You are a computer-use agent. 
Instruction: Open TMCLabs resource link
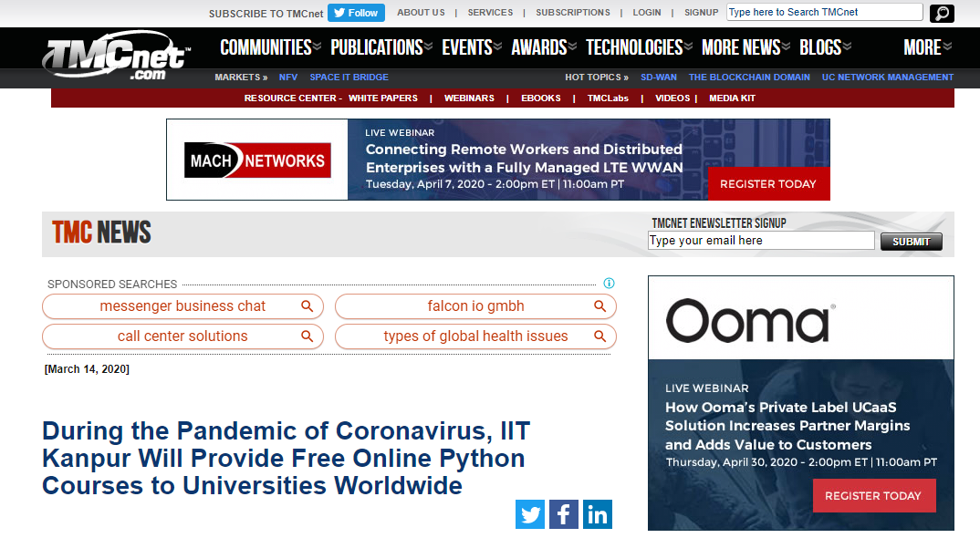[608, 98]
